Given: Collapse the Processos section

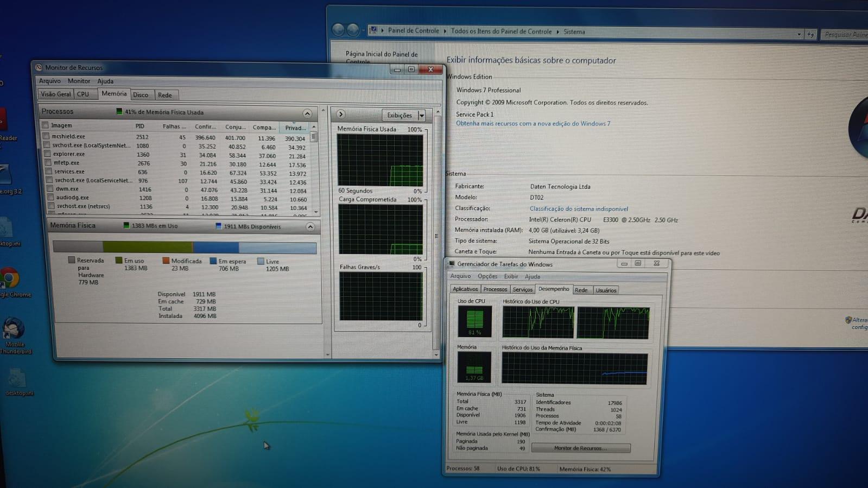Looking at the screenshot, I should click(307, 113).
